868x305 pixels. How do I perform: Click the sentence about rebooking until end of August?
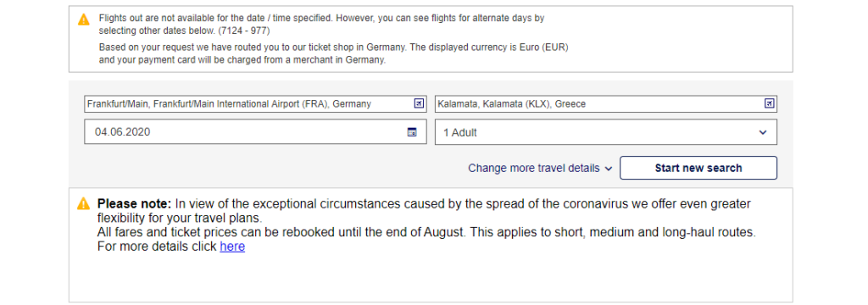(426, 232)
